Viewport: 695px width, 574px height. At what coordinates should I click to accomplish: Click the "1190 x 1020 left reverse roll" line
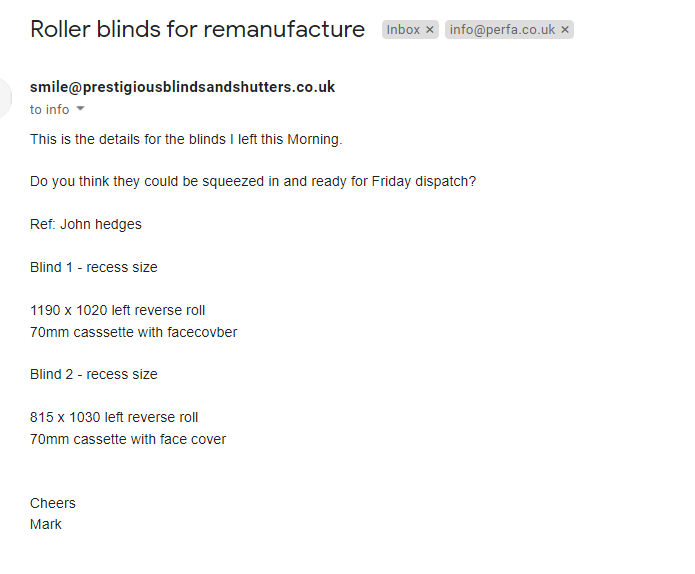[x=118, y=310]
